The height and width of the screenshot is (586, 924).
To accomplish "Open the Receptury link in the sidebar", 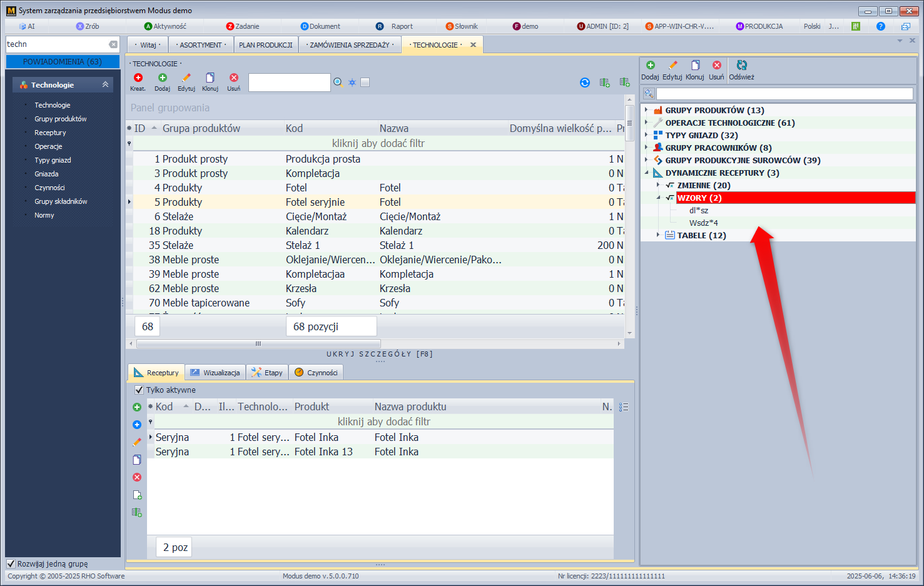I will click(x=50, y=133).
